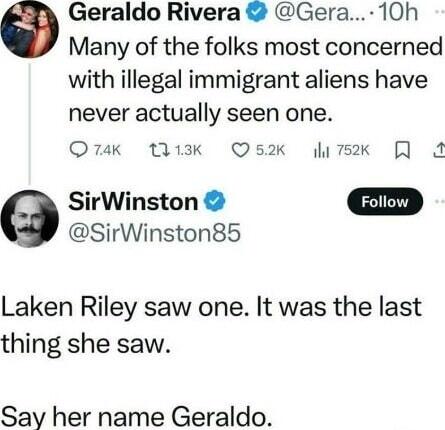Open the @SirWinston85 handle link
Viewport: 445px width, 430px height.
(154, 233)
